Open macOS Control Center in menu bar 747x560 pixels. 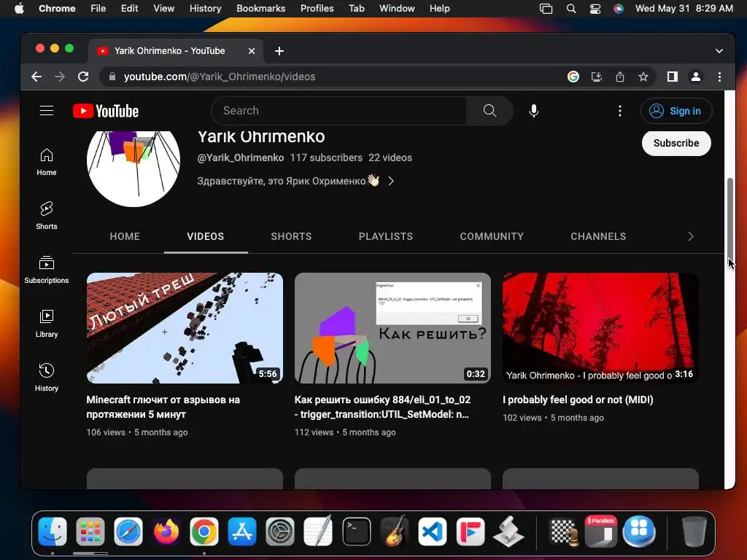click(x=595, y=9)
